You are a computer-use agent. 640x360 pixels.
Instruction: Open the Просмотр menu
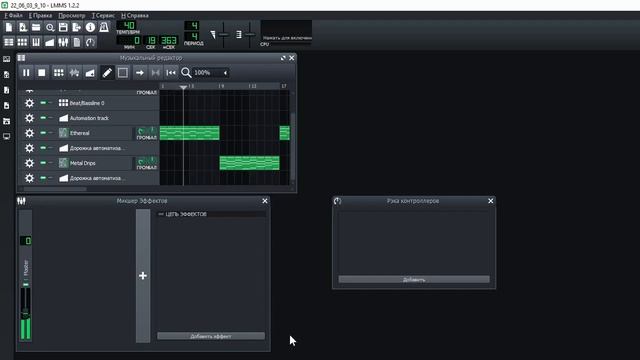(72, 16)
